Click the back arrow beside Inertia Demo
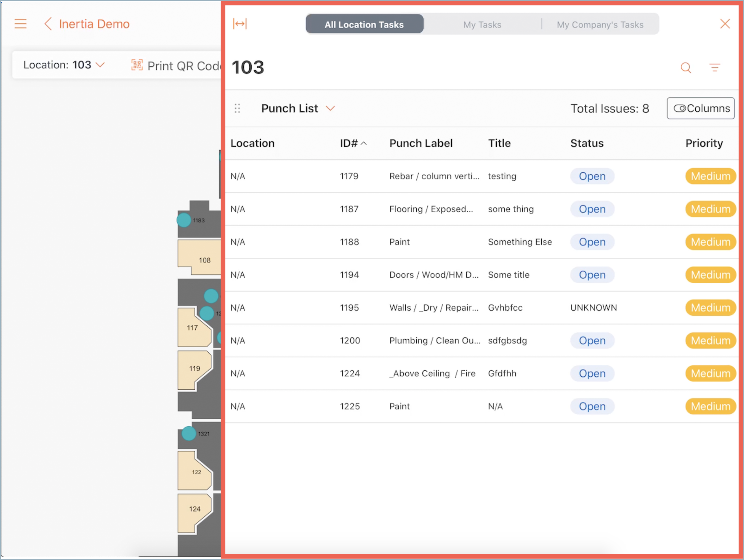The width and height of the screenshot is (744, 560). click(48, 24)
